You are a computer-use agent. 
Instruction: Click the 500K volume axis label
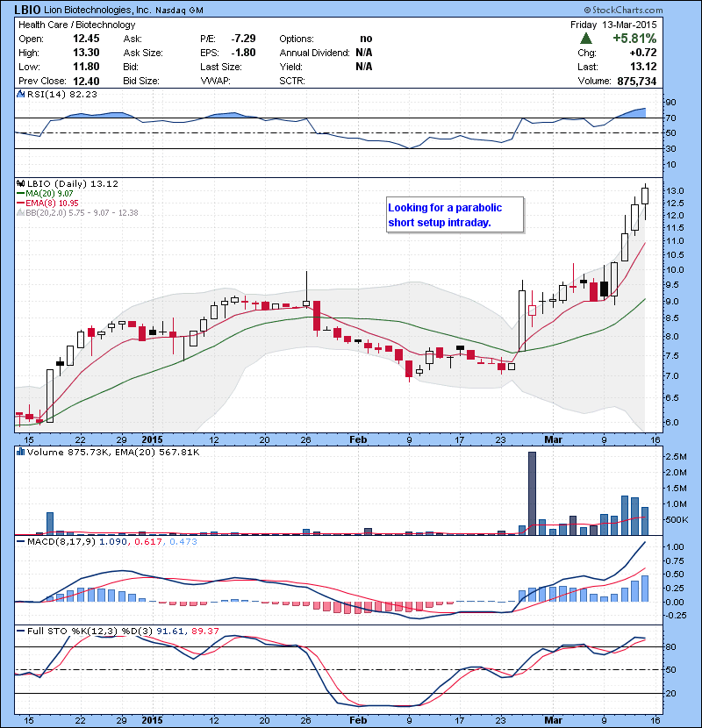(677, 519)
